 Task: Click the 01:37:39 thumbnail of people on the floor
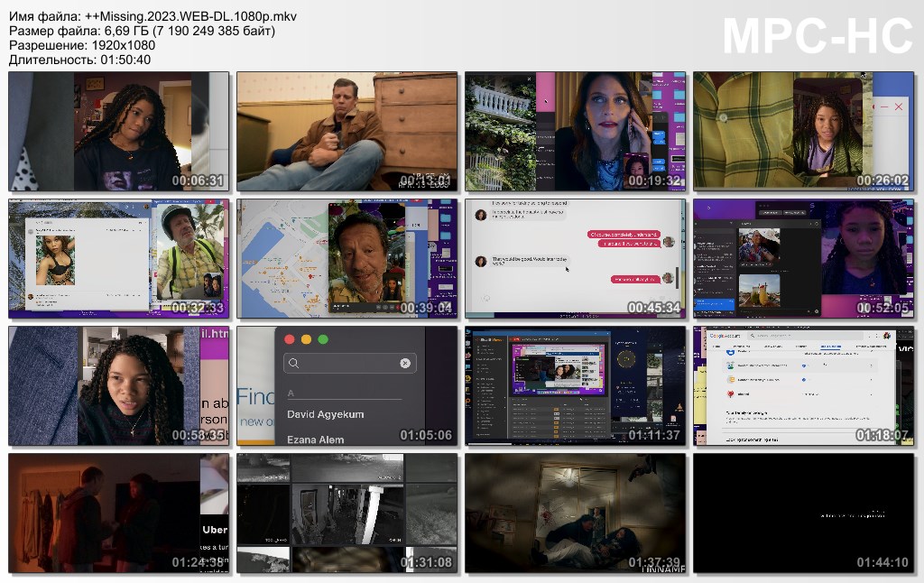click(x=576, y=514)
